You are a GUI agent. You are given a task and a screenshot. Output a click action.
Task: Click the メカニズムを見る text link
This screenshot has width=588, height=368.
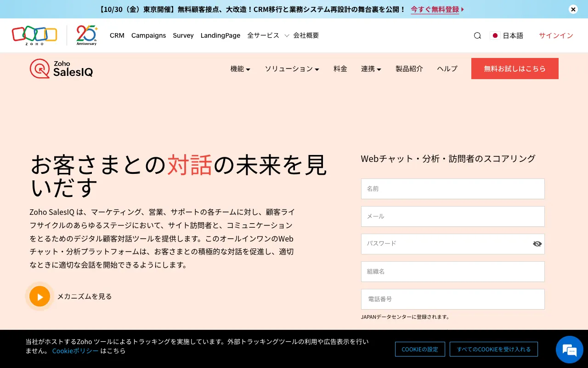(x=85, y=296)
